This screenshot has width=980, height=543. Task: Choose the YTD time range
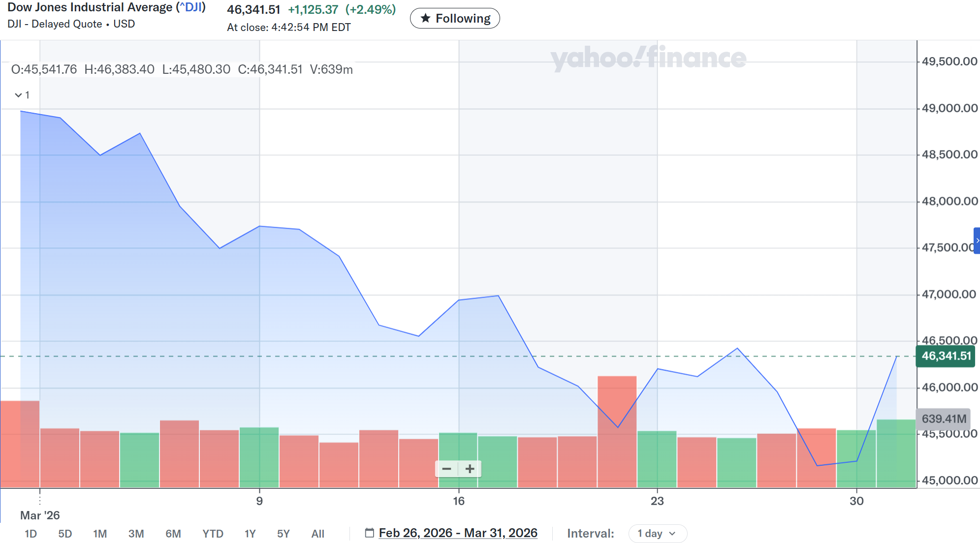213,534
